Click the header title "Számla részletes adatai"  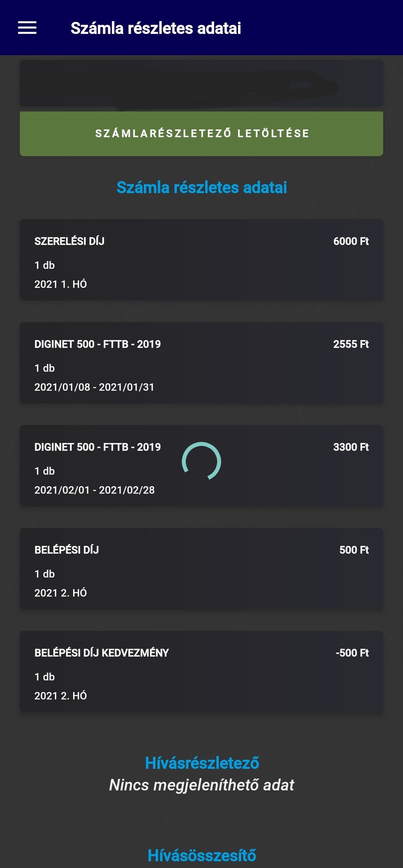click(156, 28)
